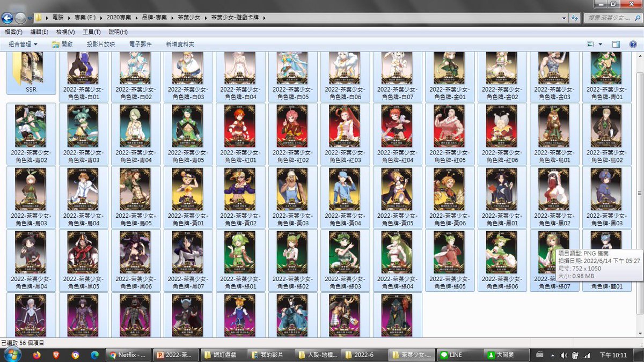Open the 工具(T) menu
The image size is (644, 362).
(92, 32)
